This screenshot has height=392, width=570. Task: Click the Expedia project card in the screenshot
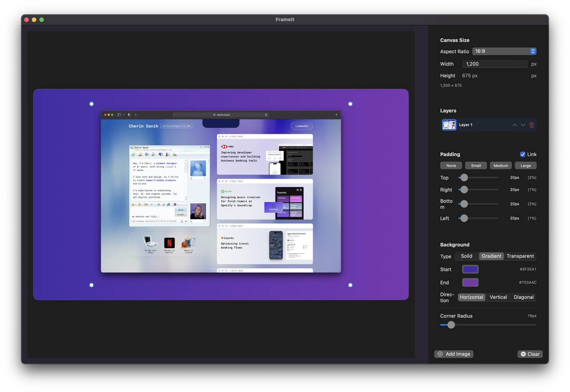coord(265,244)
